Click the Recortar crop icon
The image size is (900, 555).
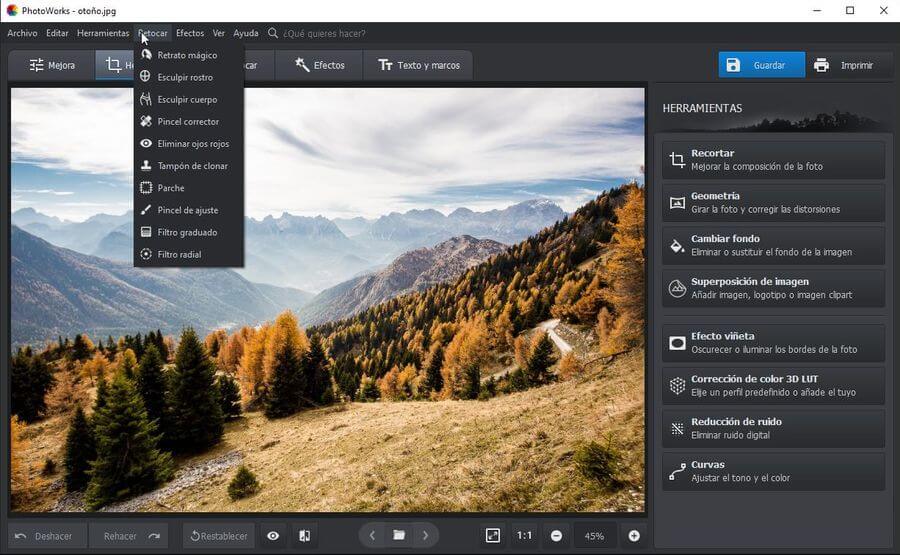point(677,160)
